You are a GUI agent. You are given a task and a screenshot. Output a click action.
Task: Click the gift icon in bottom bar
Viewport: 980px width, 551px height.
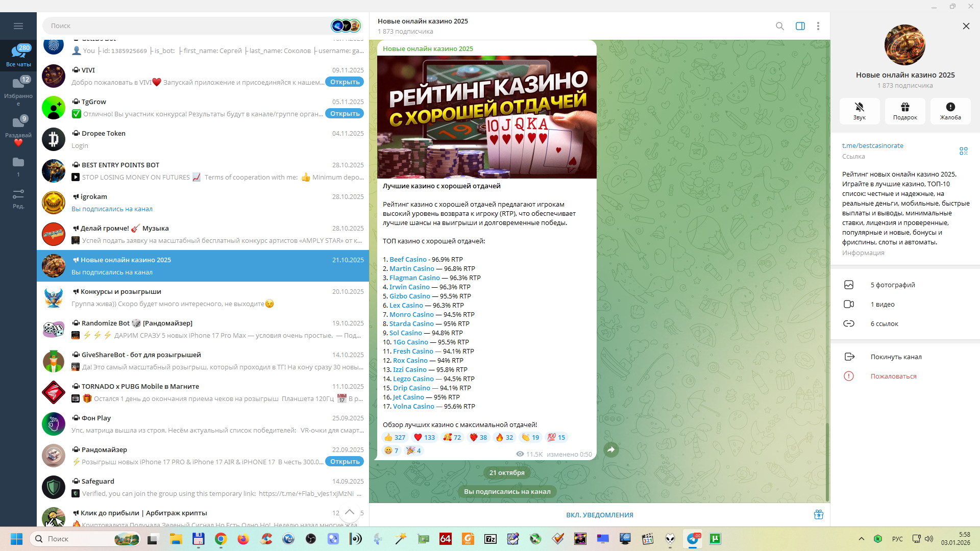coord(818,515)
